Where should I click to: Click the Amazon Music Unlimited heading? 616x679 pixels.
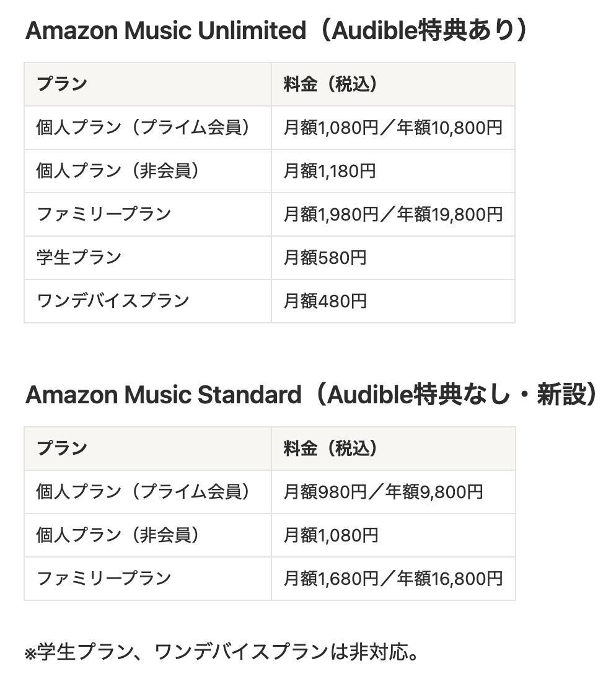pyautogui.click(x=276, y=30)
